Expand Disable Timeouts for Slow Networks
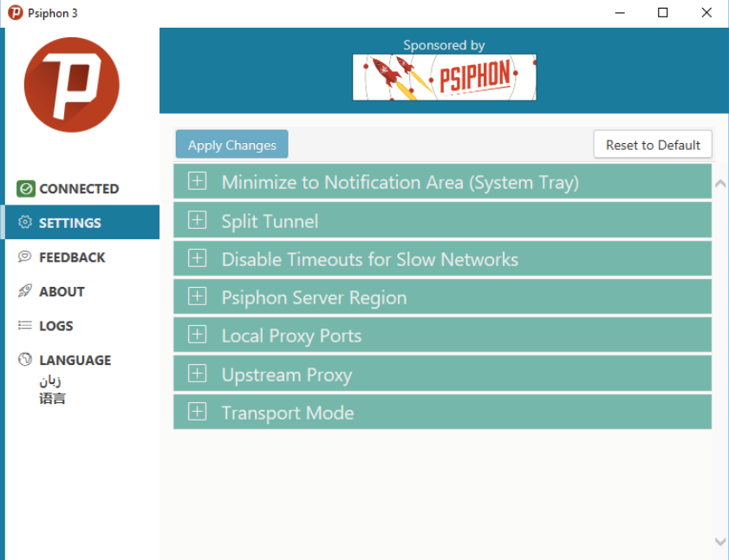The width and height of the screenshot is (729, 560). [x=198, y=259]
